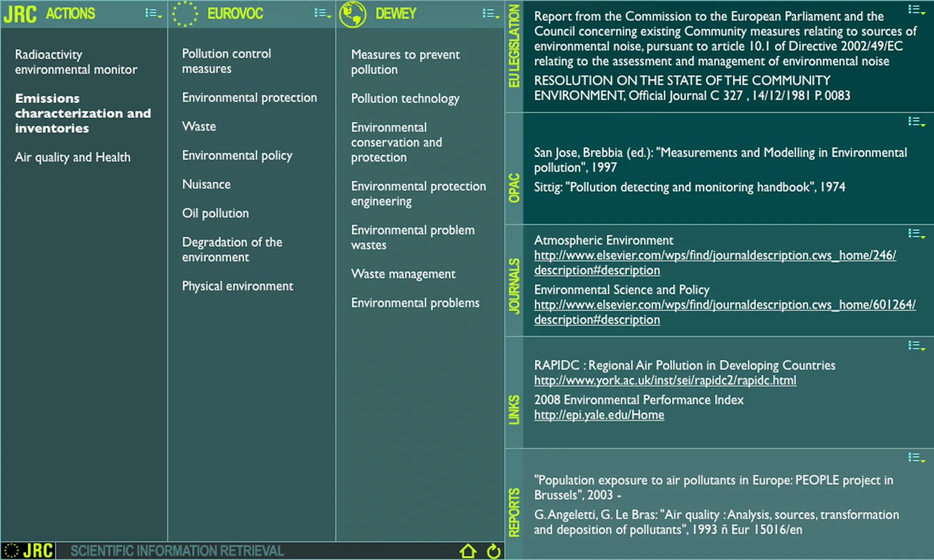Select Environmental problem wastes
Screen dimensions: 934x560
tap(413, 238)
